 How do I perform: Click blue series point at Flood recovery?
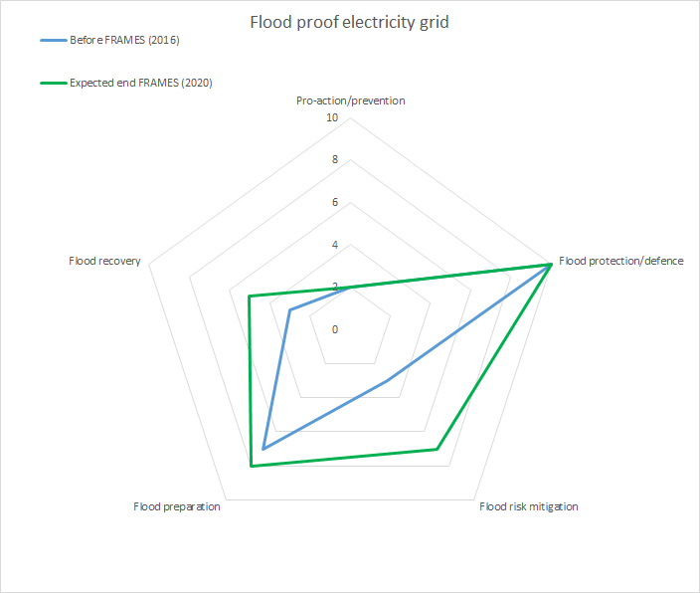(x=289, y=310)
